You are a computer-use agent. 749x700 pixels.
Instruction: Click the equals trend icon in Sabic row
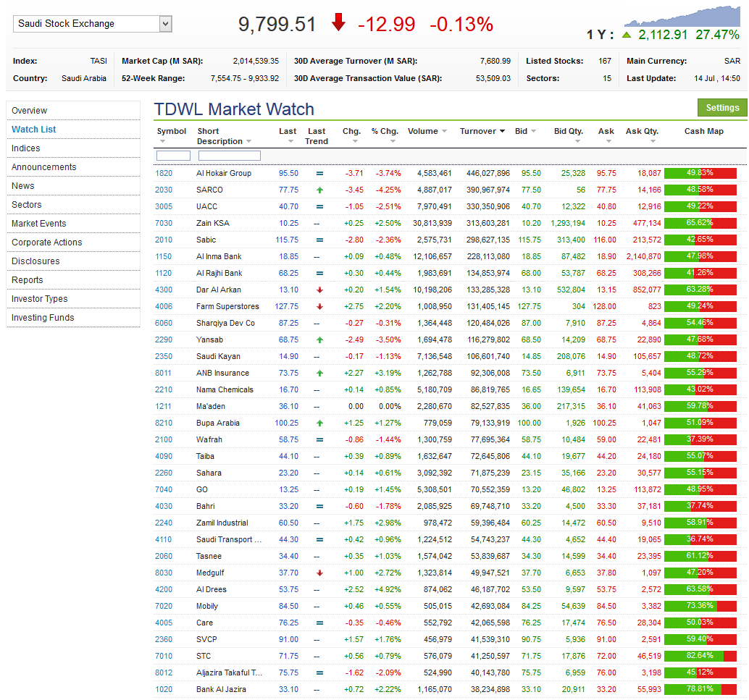(x=319, y=240)
